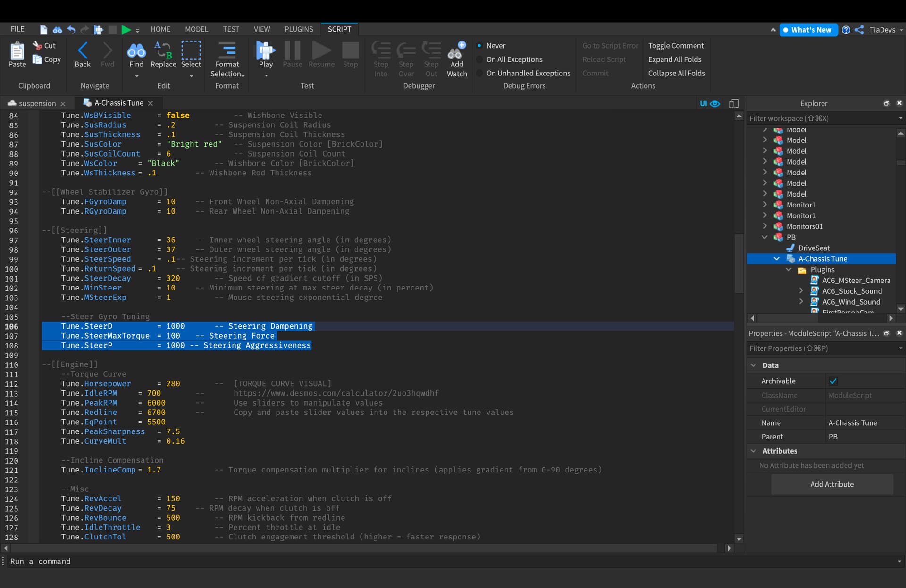Image resolution: width=906 pixels, height=588 pixels.
Task: Click Format Selection icon
Action: (x=227, y=50)
